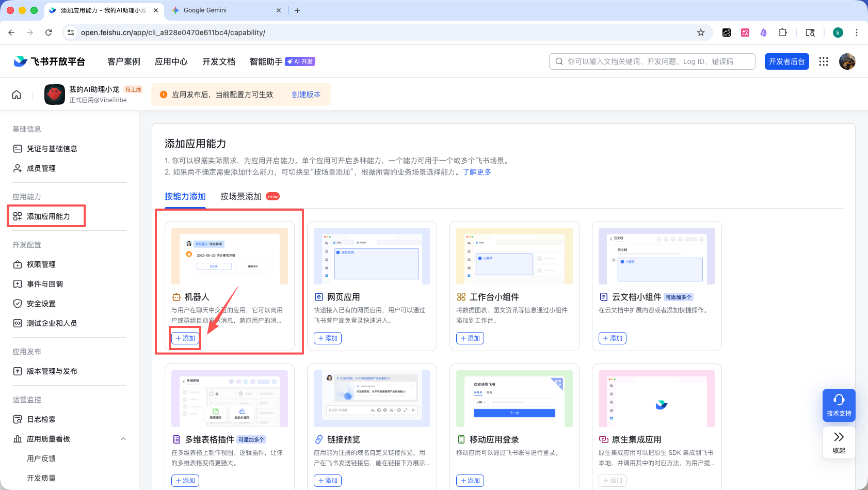Image resolution: width=868 pixels, height=490 pixels.
Task: Open 技术支持 headset support widget
Action: pyautogui.click(x=839, y=405)
